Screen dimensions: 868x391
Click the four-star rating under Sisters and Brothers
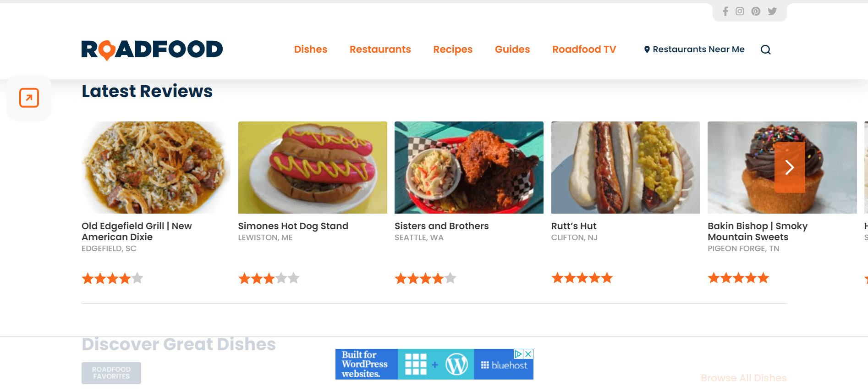point(425,278)
